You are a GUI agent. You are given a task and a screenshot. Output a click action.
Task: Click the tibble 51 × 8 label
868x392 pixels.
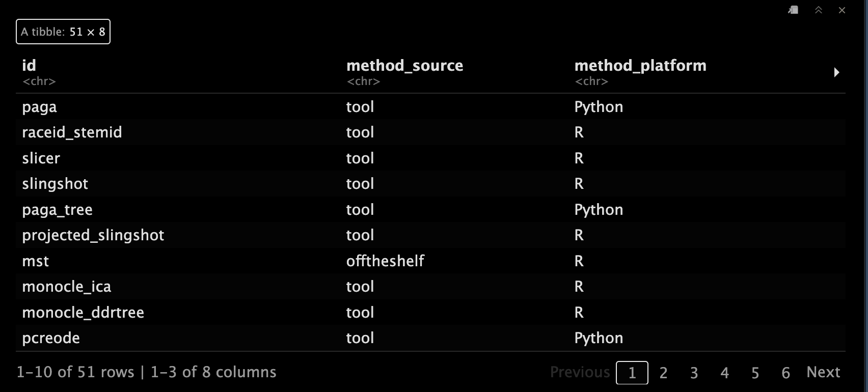(63, 32)
